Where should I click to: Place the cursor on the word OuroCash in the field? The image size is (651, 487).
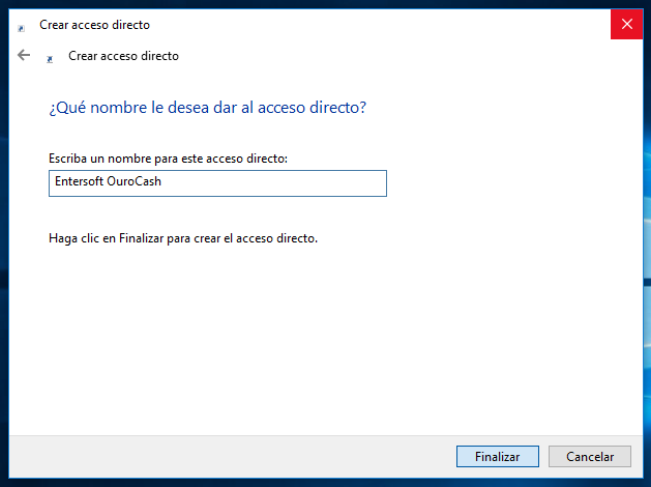pyautogui.click(x=134, y=181)
